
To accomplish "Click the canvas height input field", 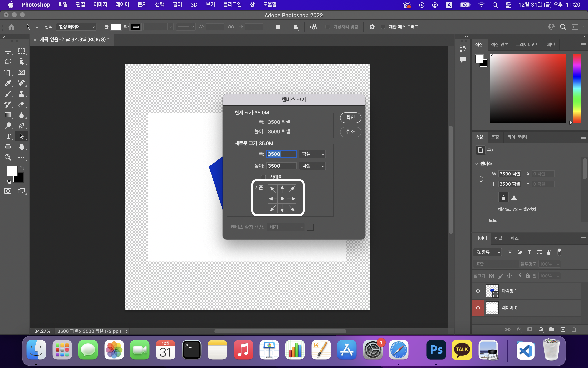I will tap(281, 166).
